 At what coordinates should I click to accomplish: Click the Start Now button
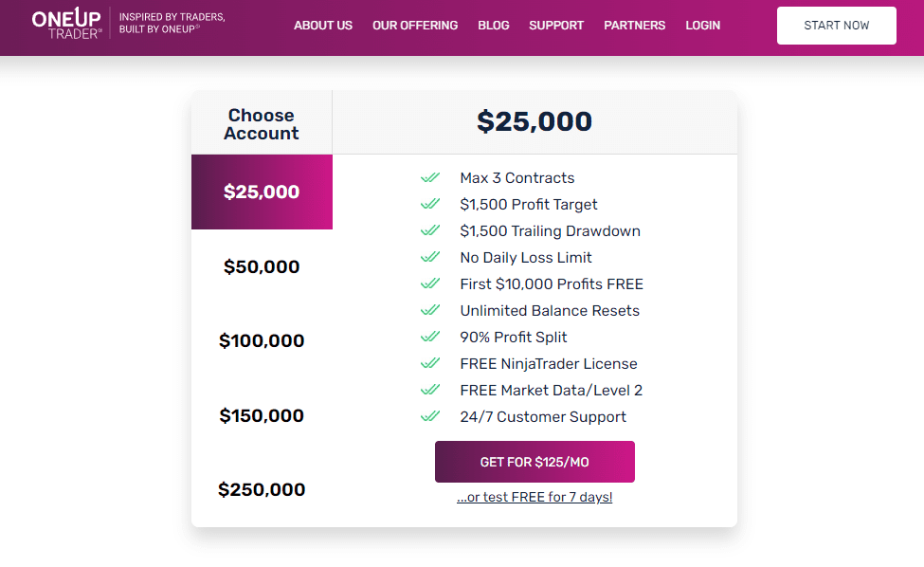tap(836, 26)
